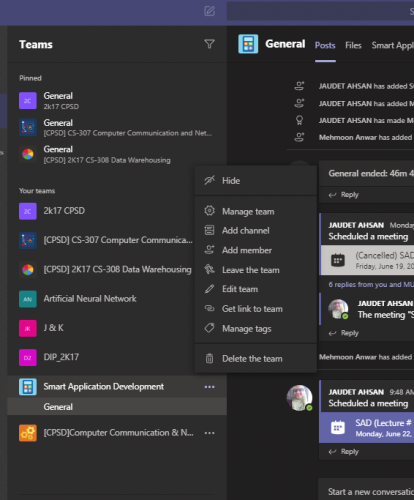Open more options for Smart Application Development
414x500 pixels.
pyautogui.click(x=209, y=387)
